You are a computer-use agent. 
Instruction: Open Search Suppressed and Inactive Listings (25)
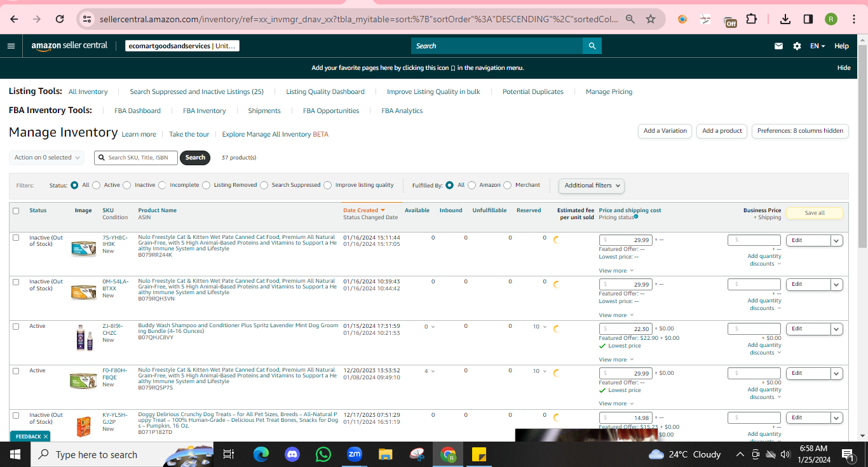click(x=197, y=91)
